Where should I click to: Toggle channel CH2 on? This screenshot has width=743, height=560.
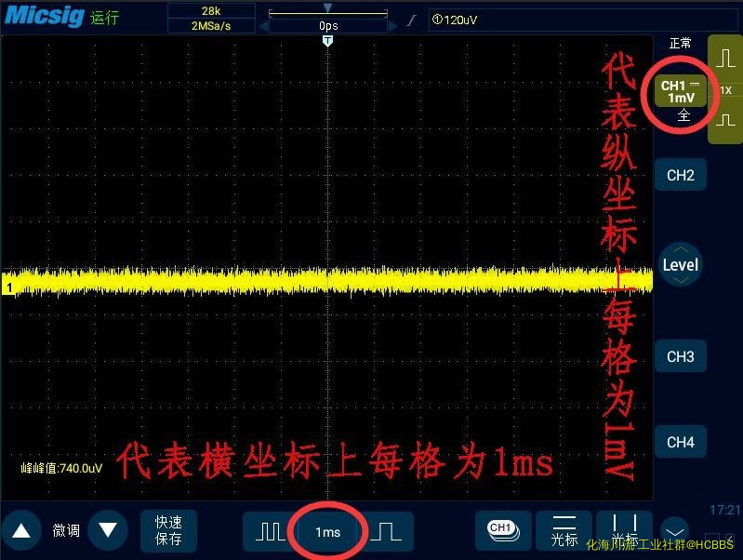(681, 175)
